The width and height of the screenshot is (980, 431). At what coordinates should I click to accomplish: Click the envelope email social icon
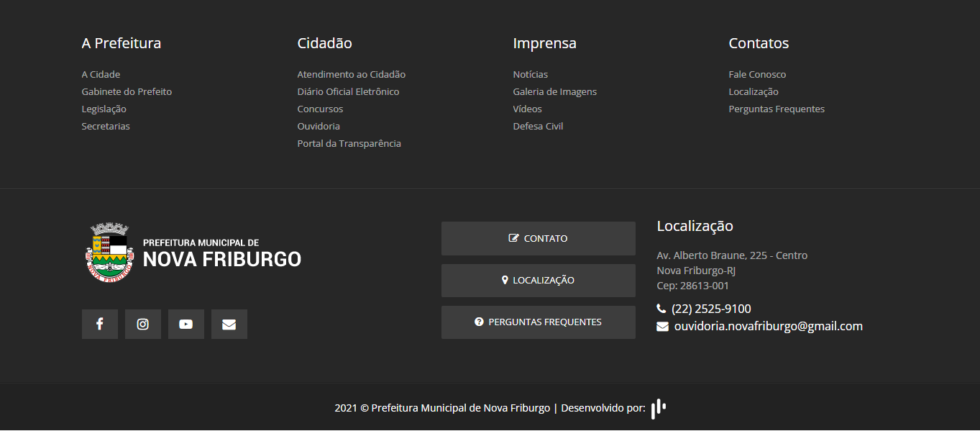coord(229,325)
